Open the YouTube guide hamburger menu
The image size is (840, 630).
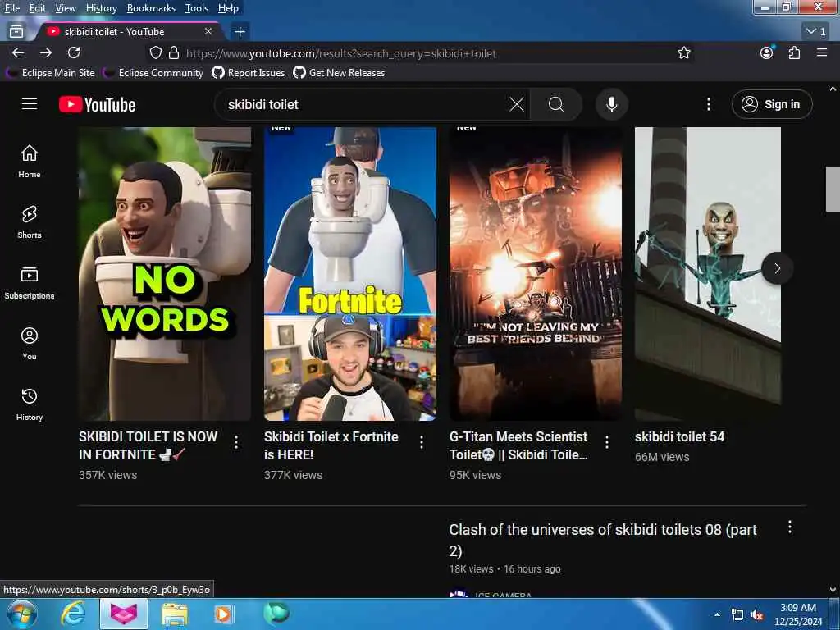tap(30, 104)
